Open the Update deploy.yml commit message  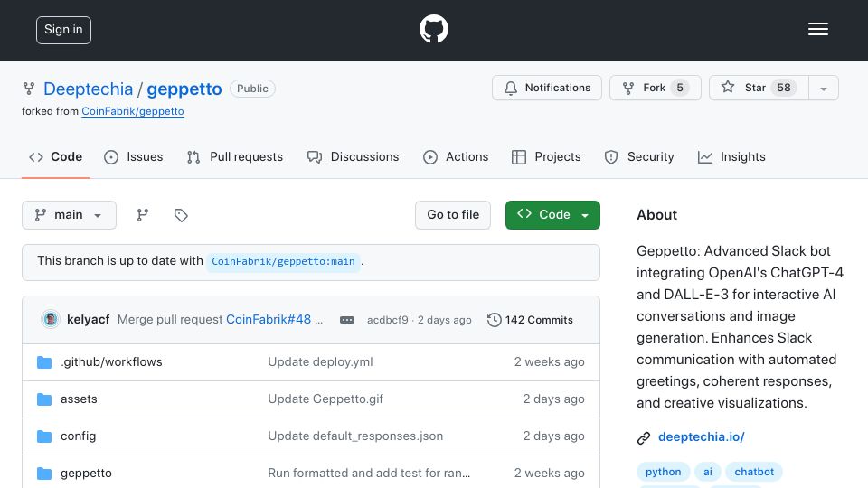pyautogui.click(x=320, y=361)
